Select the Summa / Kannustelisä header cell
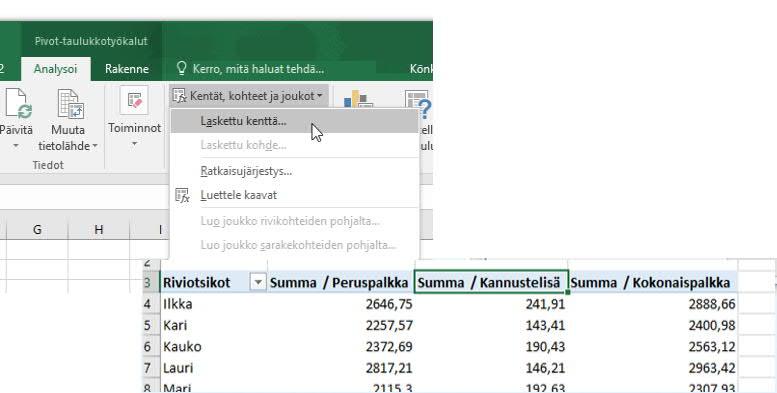This screenshot has height=393, width=777. pyautogui.click(x=491, y=282)
